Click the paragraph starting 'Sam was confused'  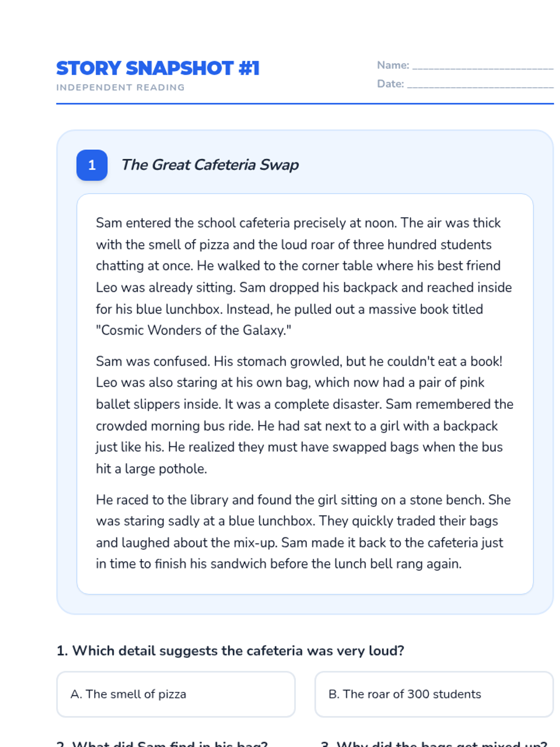(x=304, y=415)
